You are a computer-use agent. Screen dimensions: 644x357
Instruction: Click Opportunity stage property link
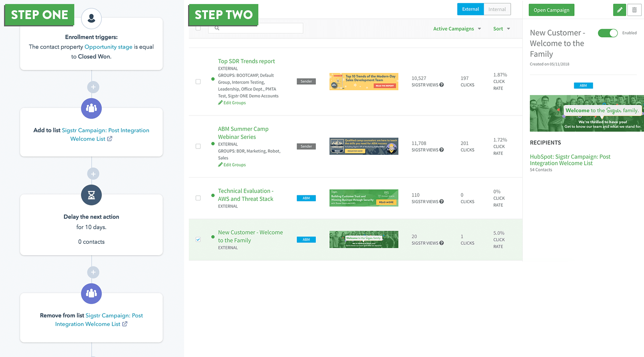pyautogui.click(x=108, y=47)
